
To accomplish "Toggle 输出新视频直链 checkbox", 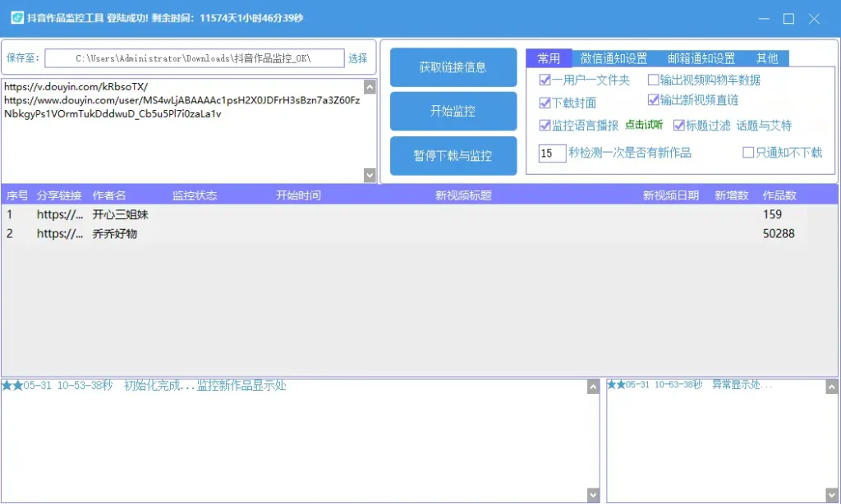I will pyautogui.click(x=653, y=99).
